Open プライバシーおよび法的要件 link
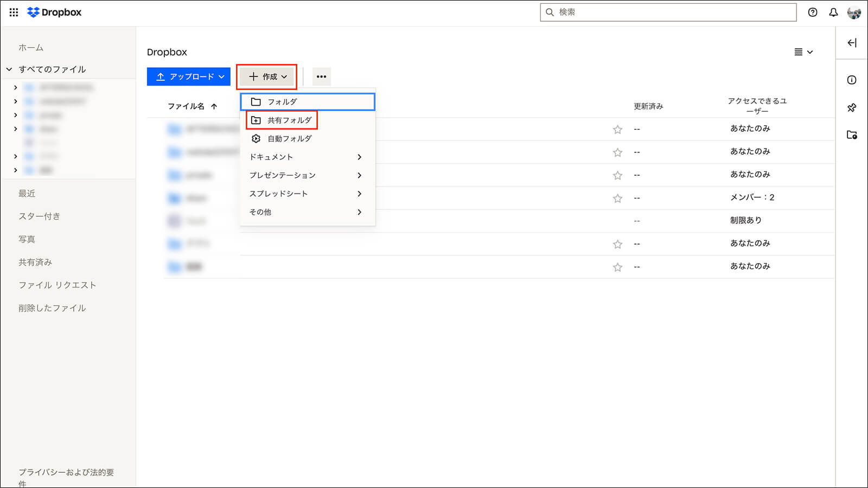The width and height of the screenshot is (868, 488). (66, 478)
